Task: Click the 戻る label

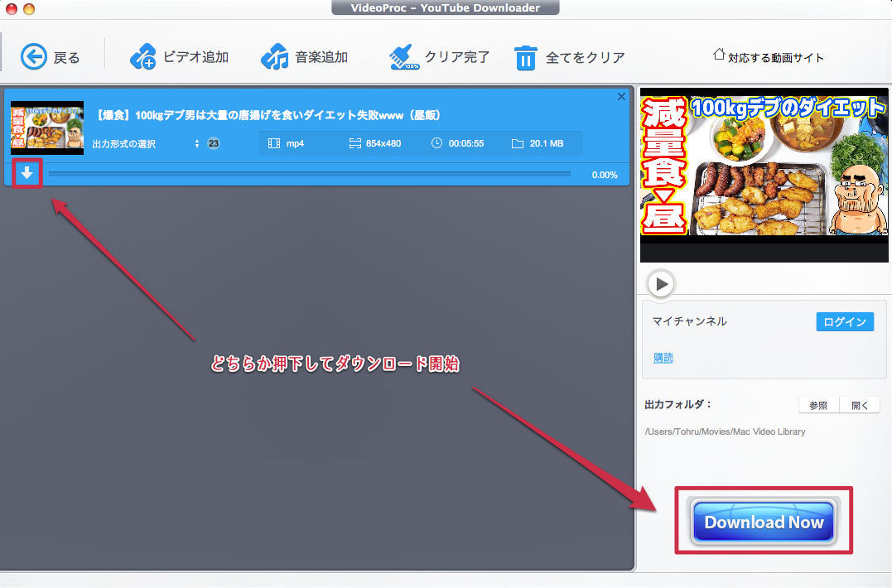Action: coord(67,58)
